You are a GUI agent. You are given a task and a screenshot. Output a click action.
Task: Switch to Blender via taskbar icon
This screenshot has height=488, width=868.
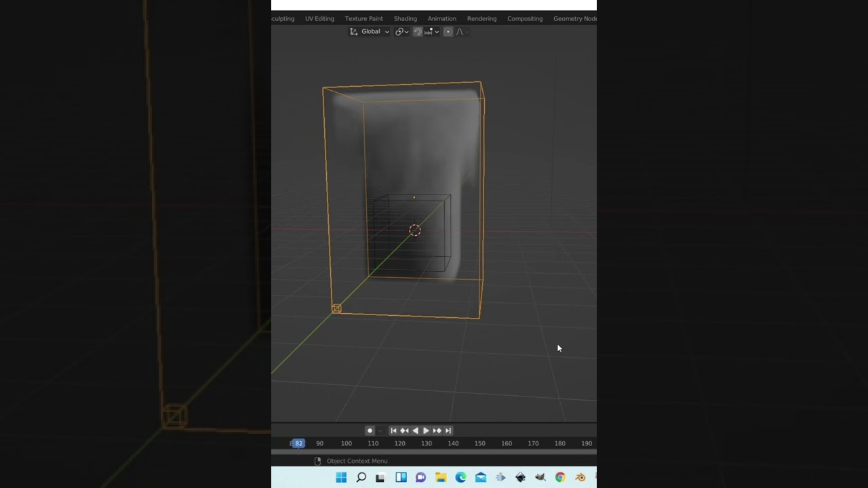(580, 477)
